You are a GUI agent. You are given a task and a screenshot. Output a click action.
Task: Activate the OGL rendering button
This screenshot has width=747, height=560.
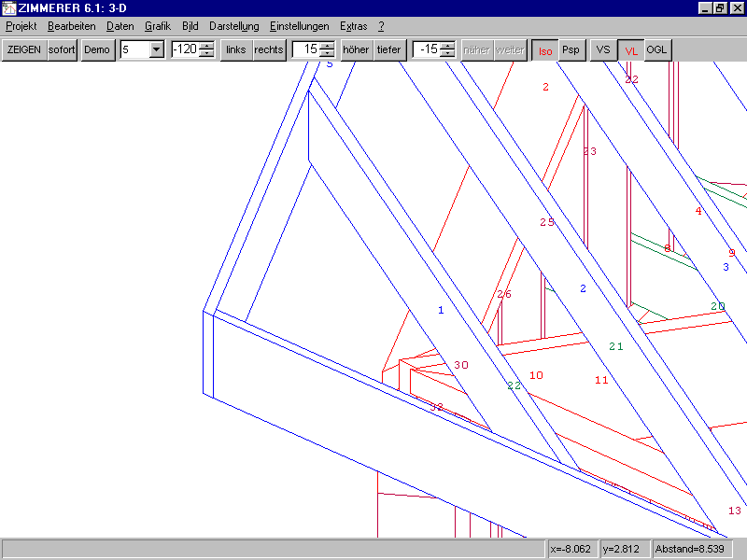tap(657, 50)
